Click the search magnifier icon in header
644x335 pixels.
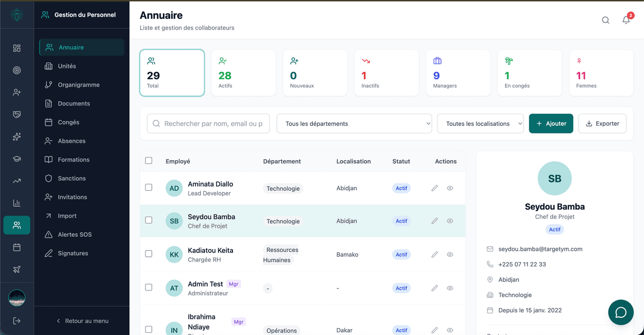(605, 20)
